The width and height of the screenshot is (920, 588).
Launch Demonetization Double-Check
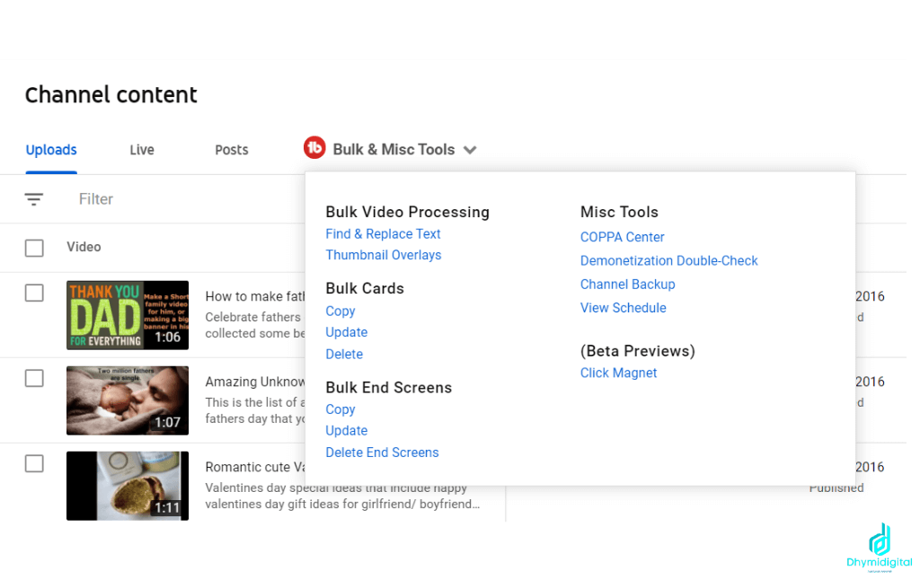[668, 261]
